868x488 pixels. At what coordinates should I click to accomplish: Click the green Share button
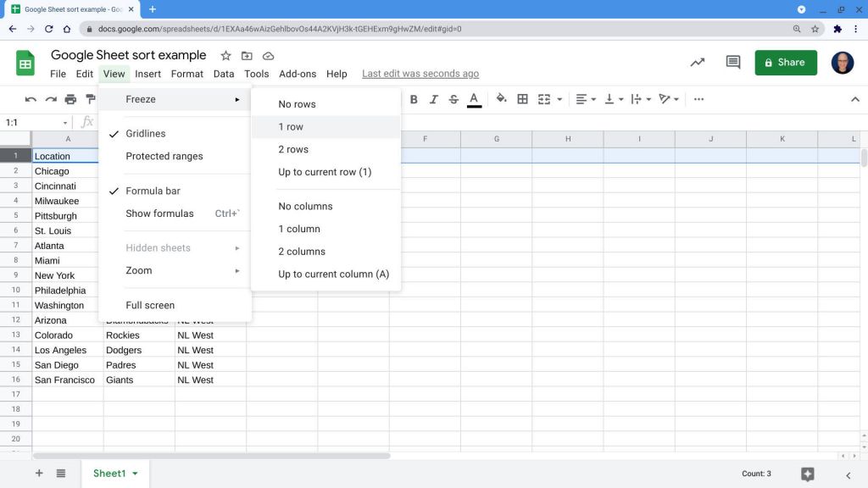click(x=785, y=62)
